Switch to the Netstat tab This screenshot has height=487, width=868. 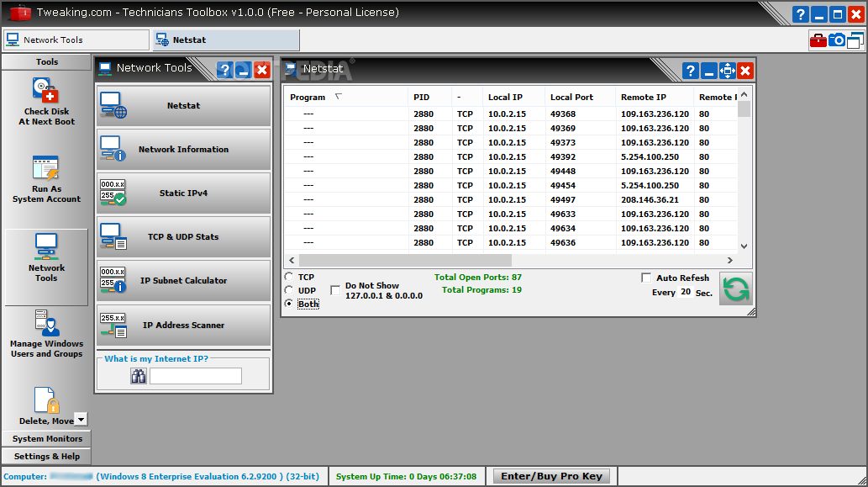pyautogui.click(x=226, y=40)
